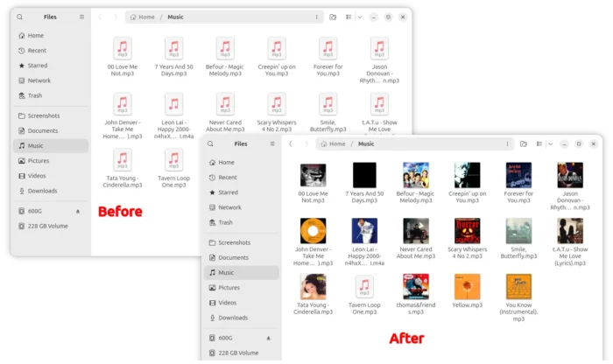Open 228 GB Volume in Before window
The height and width of the screenshot is (364, 613).
pos(51,226)
